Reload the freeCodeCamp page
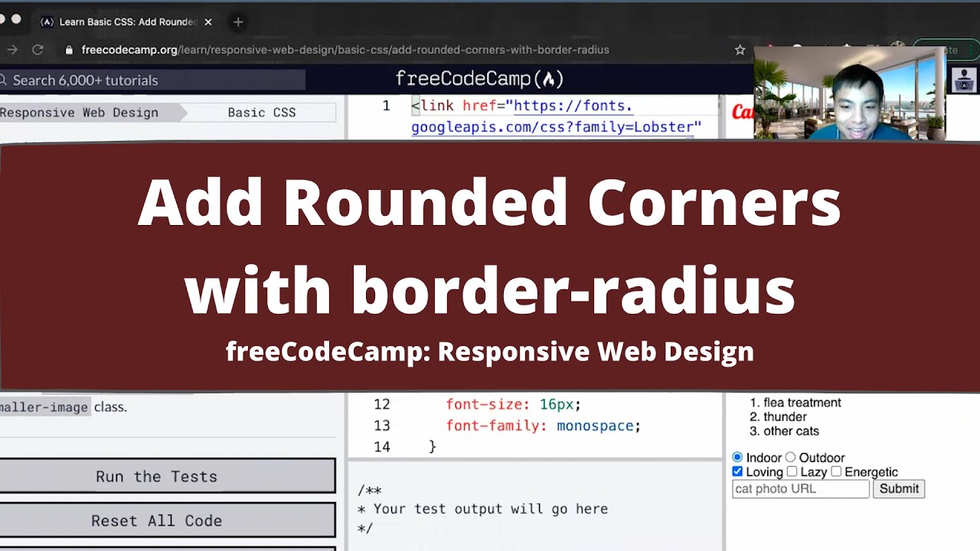The width and height of the screenshot is (980, 551). (x=38, y=50)
